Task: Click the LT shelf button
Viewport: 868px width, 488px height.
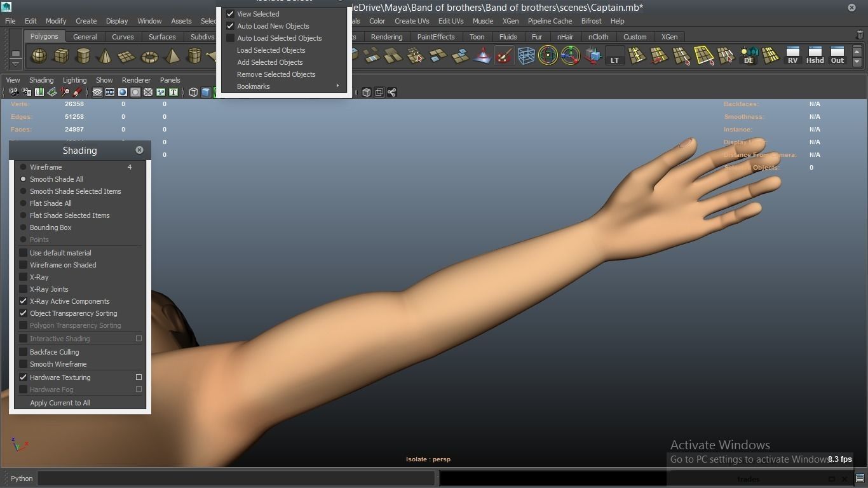Action: coord(614,56)
